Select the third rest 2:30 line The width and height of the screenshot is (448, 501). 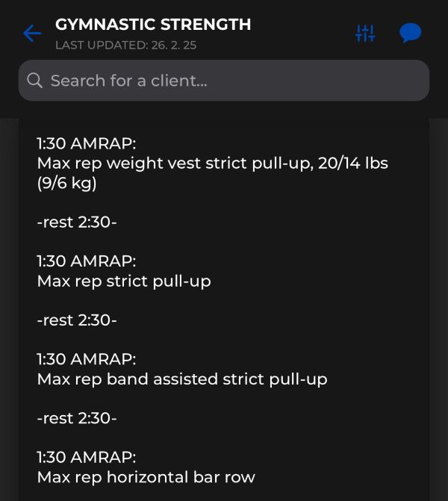[77, 418]
